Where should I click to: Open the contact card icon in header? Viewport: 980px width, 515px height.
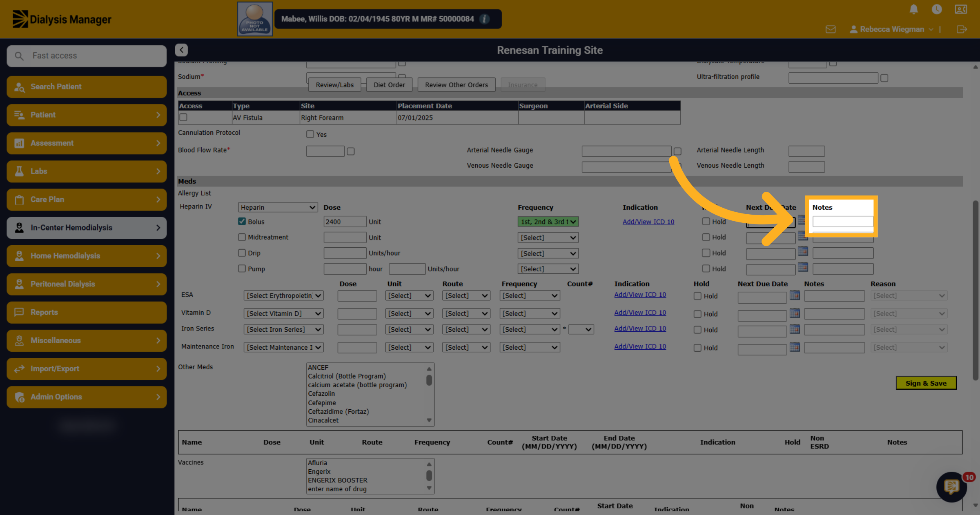961,9
